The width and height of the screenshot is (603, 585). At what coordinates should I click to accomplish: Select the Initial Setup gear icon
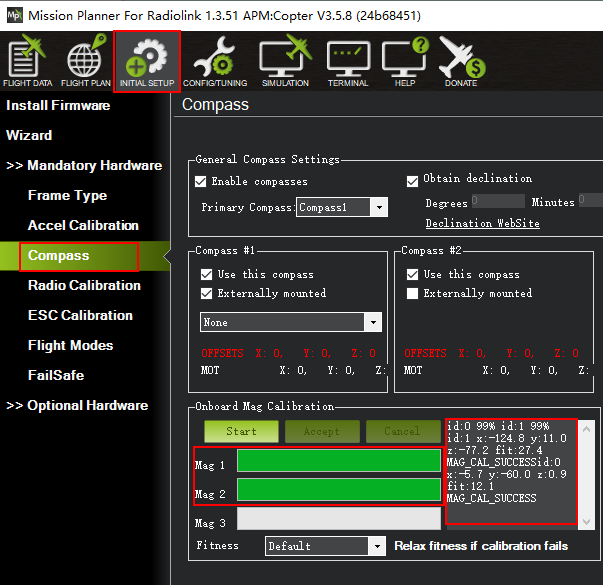[x=147, y=62]
